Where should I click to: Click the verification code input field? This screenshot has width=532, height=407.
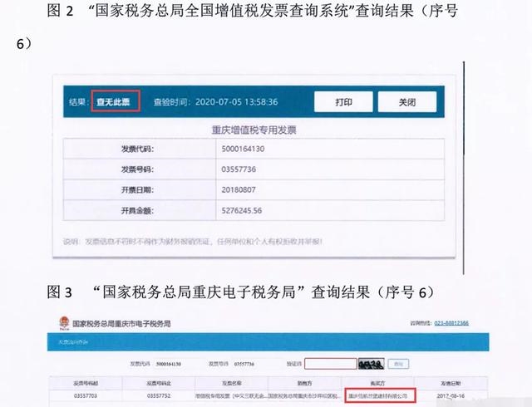pos(331,364)
